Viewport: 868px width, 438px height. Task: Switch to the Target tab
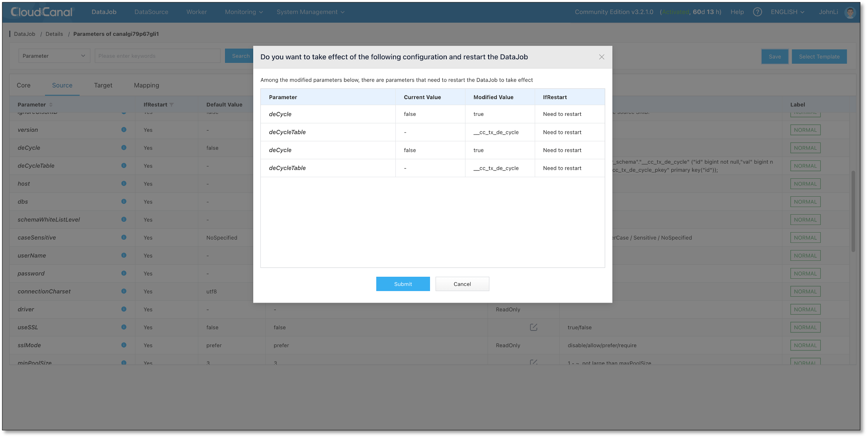tap(103, 85)
